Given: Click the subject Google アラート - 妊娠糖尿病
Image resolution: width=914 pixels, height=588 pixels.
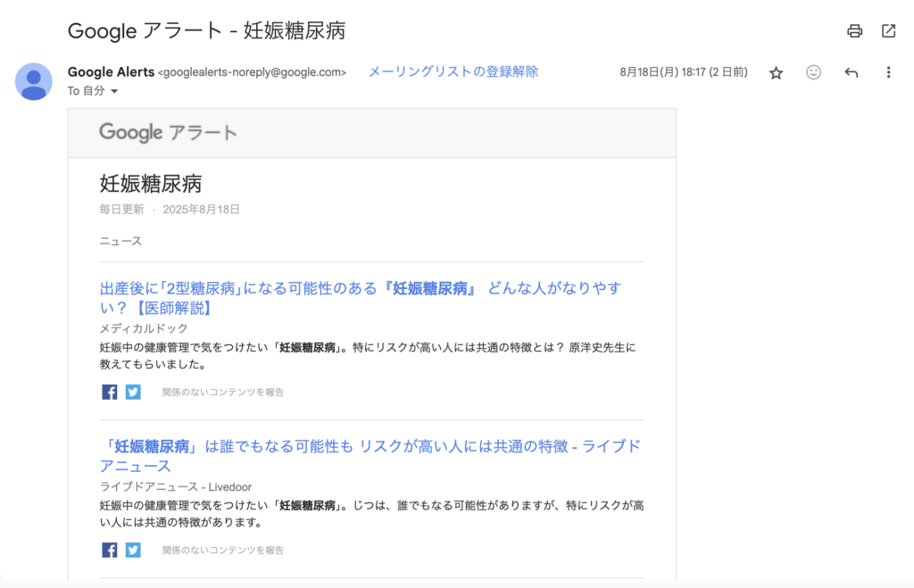Looking at the screenshot, I should coord(206,31).
